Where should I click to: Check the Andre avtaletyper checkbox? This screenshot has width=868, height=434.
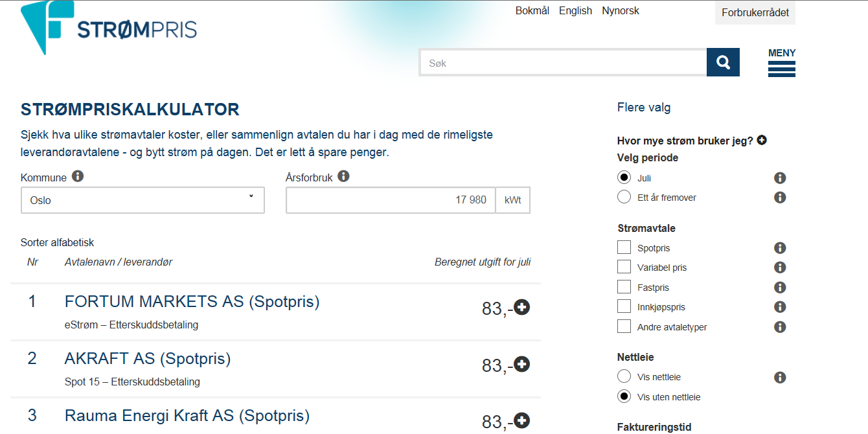point(624,326)
